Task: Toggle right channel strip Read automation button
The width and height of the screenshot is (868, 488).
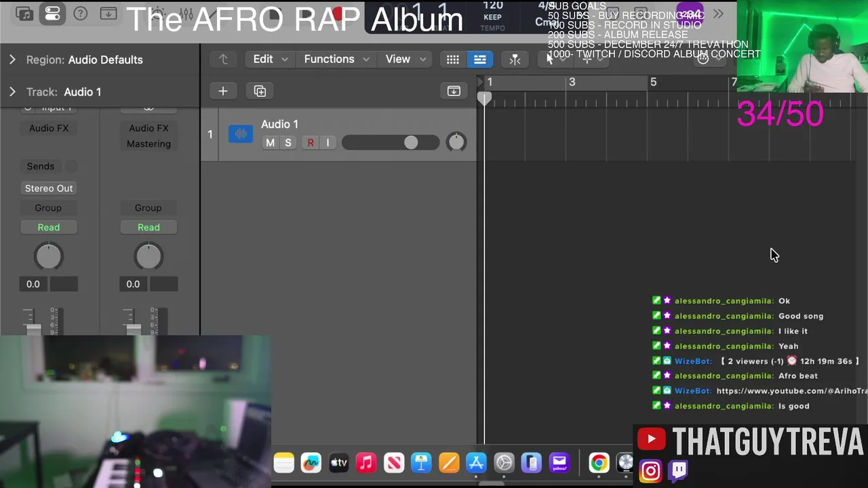Action: (149, 227)
